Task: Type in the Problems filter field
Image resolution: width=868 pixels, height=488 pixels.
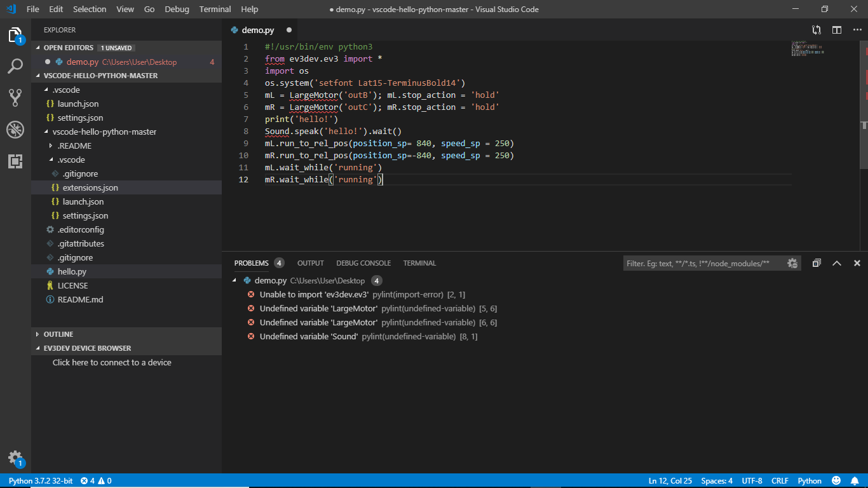Action: (x=699, y=262)
